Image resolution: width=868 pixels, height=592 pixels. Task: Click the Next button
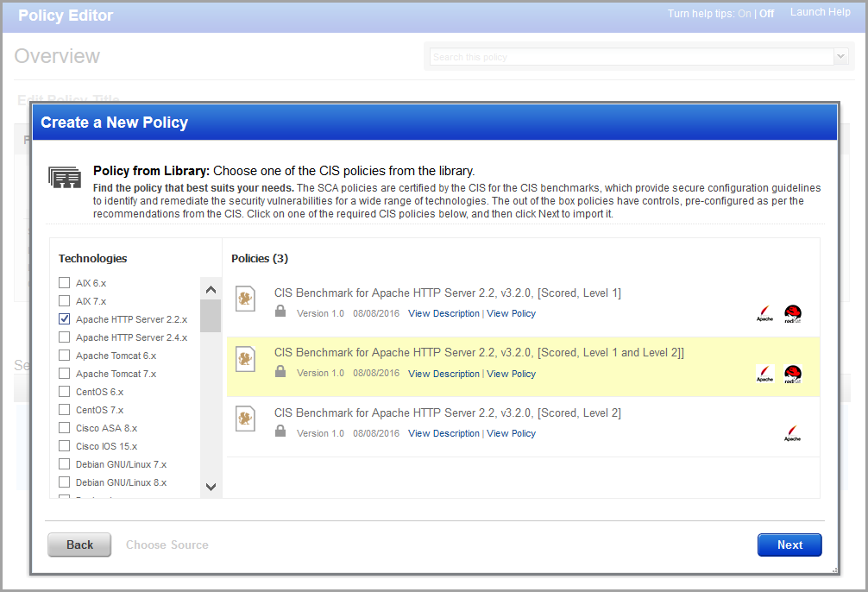click(x=789, y=545)
